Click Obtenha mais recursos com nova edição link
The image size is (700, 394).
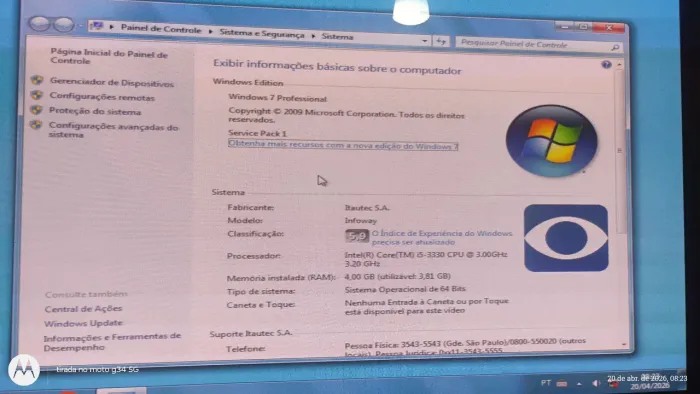coord(343,145)
